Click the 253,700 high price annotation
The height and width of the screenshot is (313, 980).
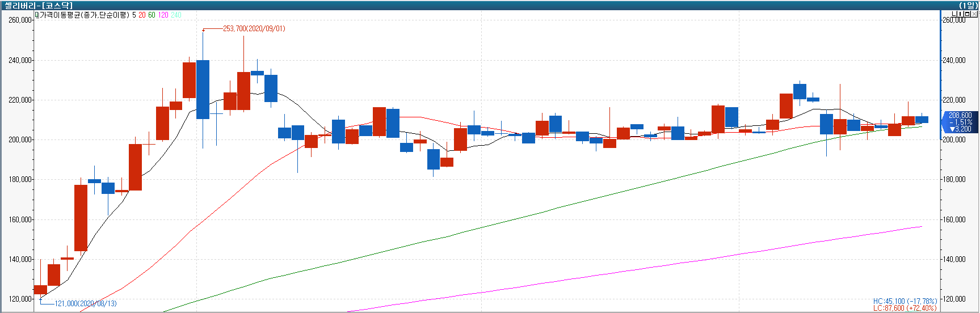tap(254, 28)
